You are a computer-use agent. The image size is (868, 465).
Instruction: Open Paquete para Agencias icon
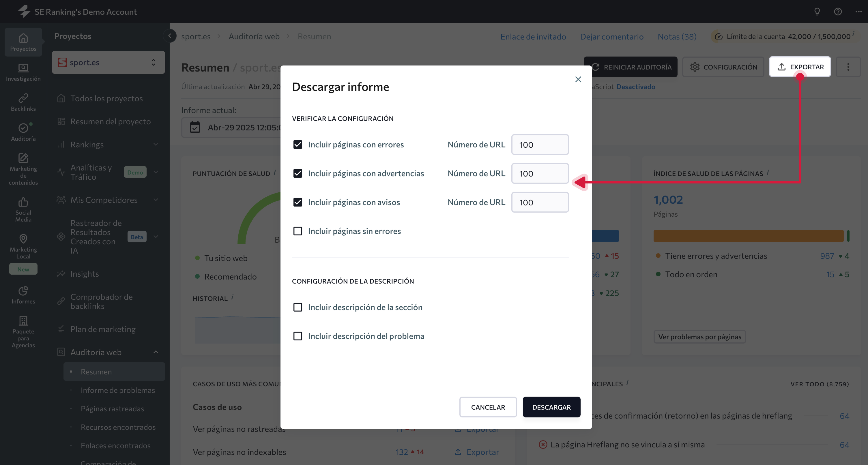23,321
